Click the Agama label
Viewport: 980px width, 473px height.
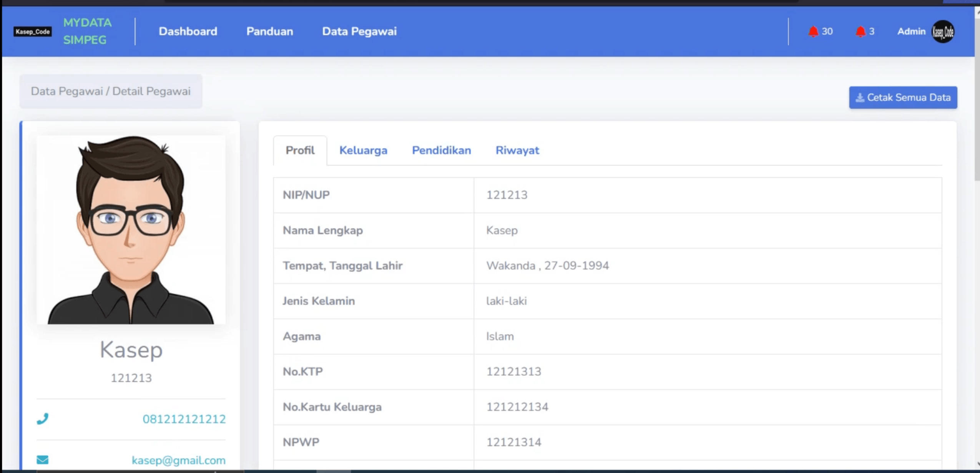[302, 337]
